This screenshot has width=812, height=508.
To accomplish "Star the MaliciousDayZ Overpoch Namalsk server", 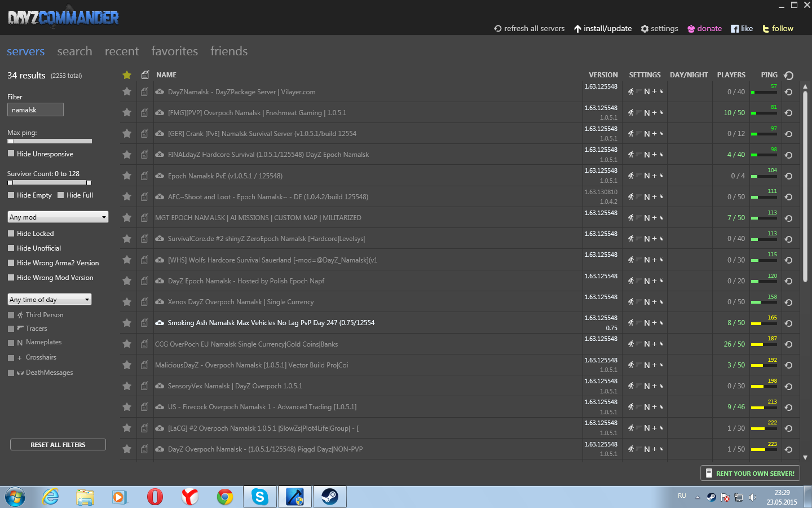I will 127,365.
